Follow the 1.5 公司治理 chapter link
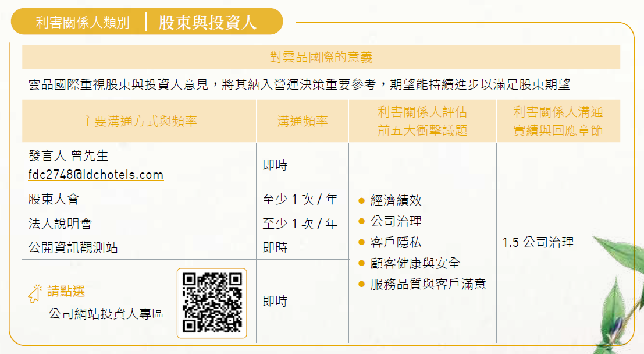This screenshot has width=644, height=354. pyautogui.click(x=538, y=243)
